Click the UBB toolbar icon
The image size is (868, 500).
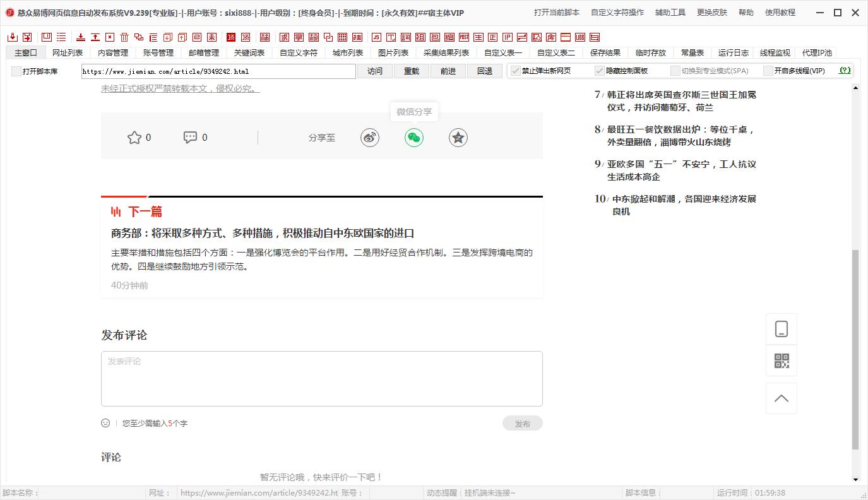(x=580, y=37)
